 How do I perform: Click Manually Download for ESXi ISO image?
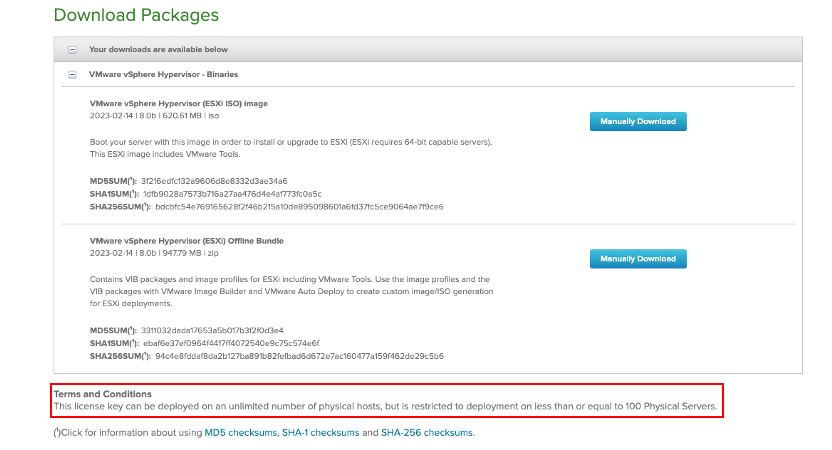pos(638,122)
